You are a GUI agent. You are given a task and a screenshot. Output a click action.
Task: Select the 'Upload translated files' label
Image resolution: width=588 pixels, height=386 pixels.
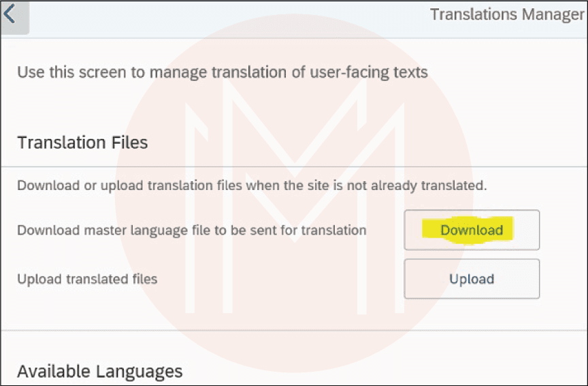tap(87, 278)
